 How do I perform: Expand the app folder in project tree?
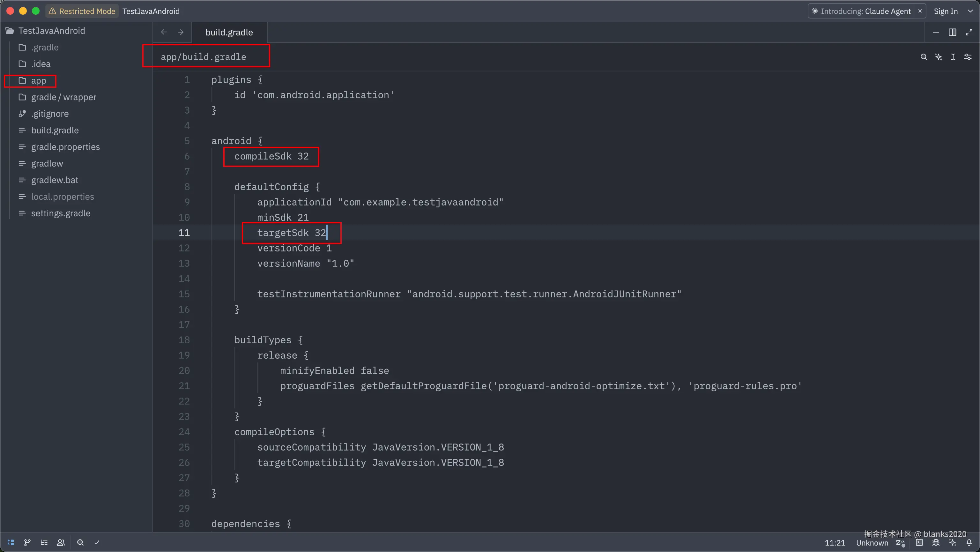tap(38, 81)
